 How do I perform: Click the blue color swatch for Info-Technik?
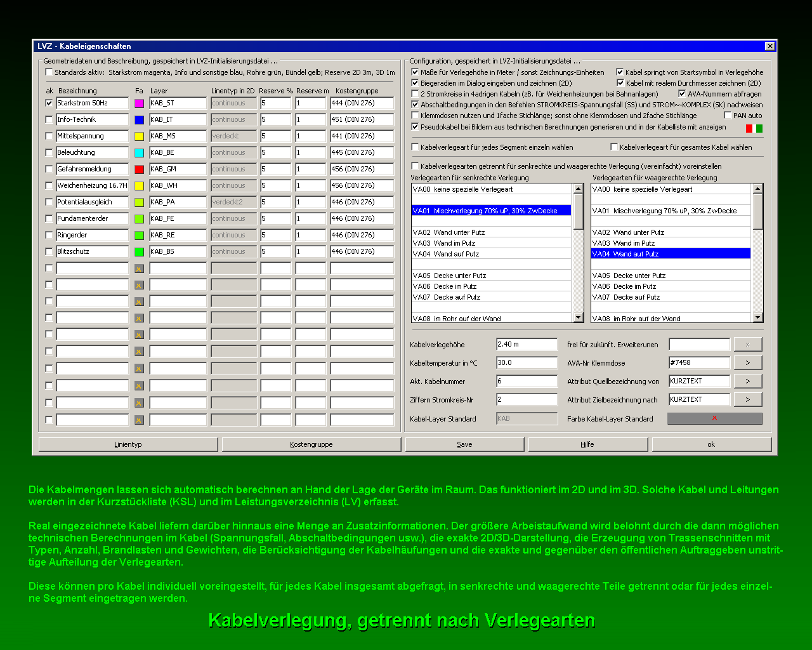139,120
